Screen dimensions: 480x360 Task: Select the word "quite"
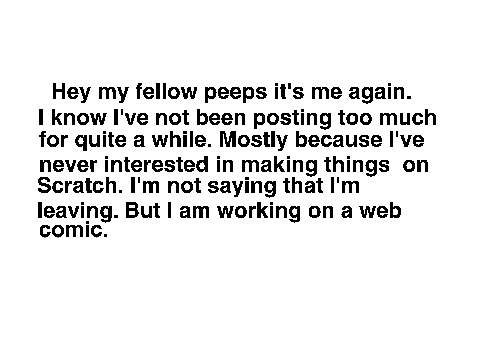click(100, 141)
